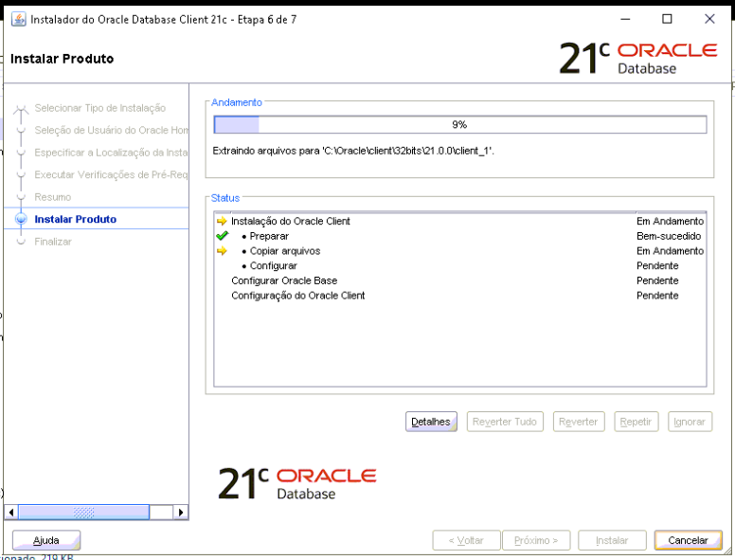Click the 9% installation progress bar
The image size is (735, 560).
459,125
